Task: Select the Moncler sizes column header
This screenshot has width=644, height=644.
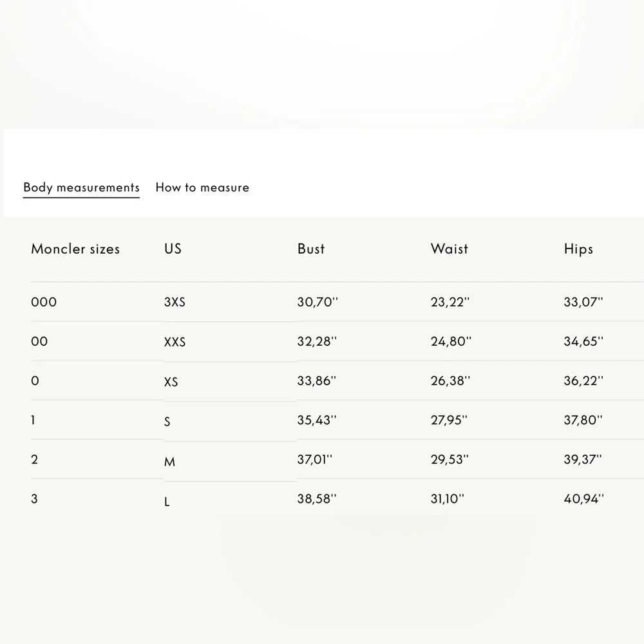Action: [x=75, y=249]
